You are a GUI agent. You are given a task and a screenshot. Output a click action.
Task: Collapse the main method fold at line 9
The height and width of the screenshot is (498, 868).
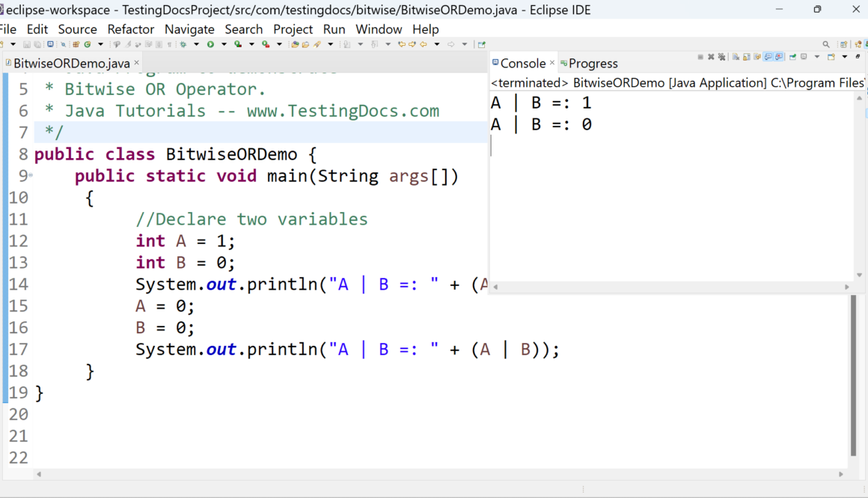[x=31, y=175]
